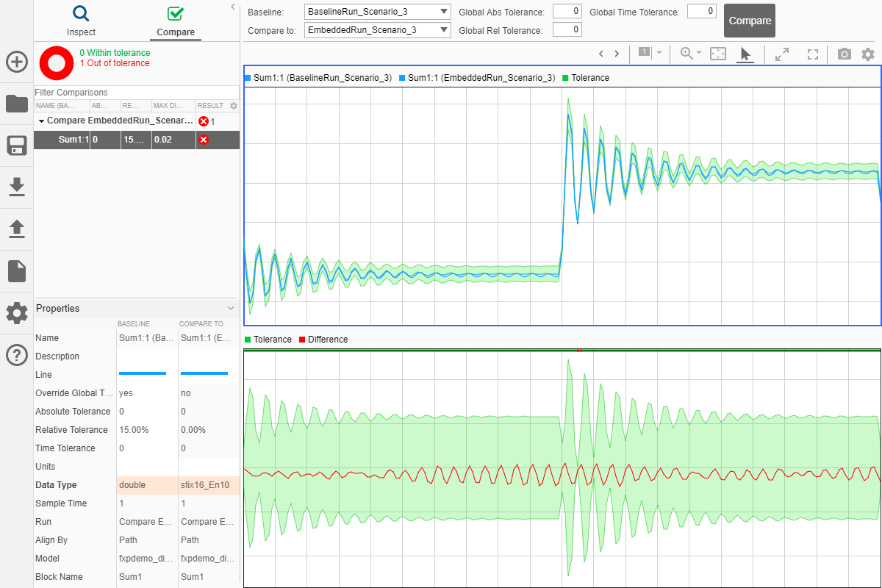This screenshot has width=882, height=588.
Task: Click the '0 Within tolerance' text
Action: (115, 53)
